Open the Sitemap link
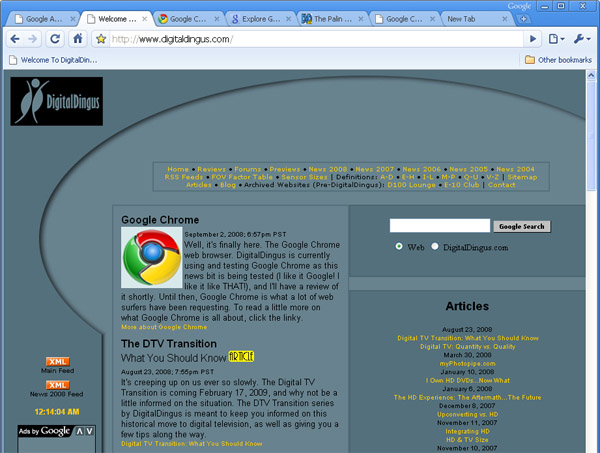 coord(522,177)
